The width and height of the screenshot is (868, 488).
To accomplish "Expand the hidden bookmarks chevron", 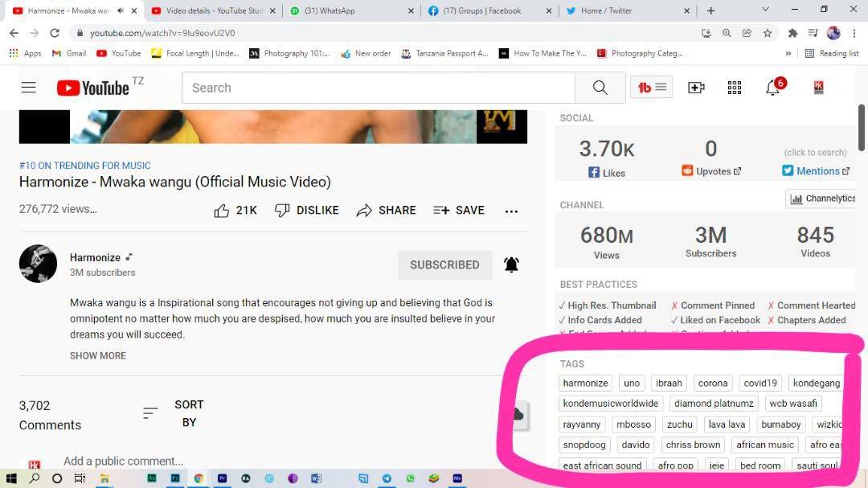I will 788,53.
